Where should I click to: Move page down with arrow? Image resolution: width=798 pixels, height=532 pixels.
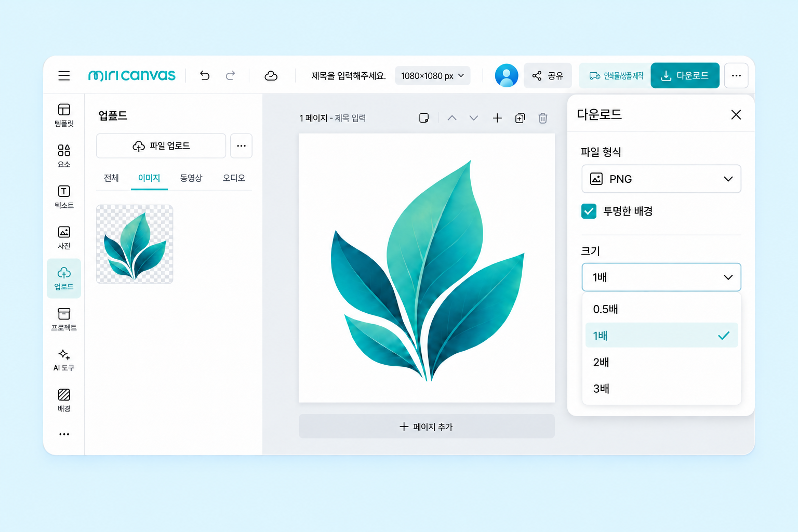coord(474,118)
